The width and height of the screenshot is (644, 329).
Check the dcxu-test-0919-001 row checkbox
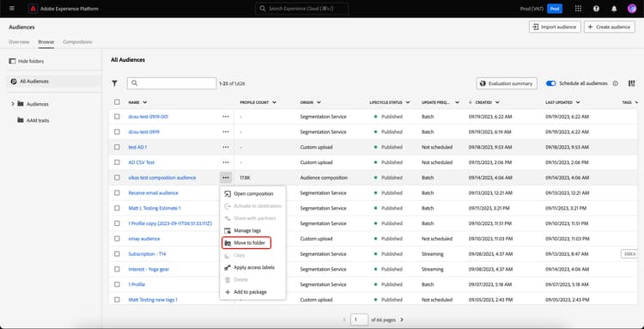tap(117, 117)
